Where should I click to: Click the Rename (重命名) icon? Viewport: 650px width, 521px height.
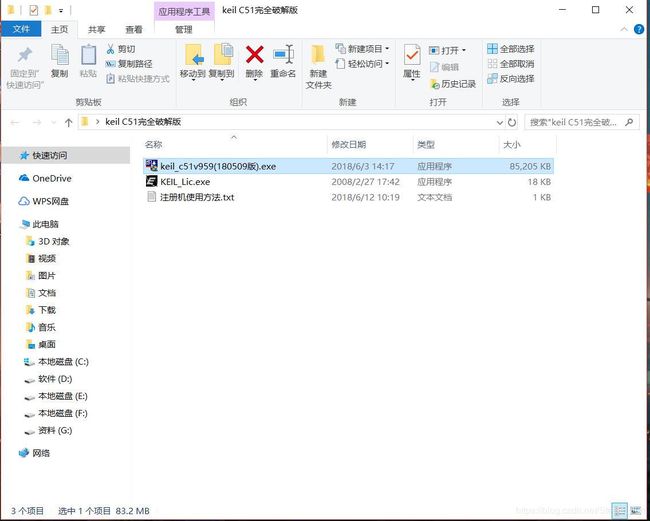coord(283,54)
